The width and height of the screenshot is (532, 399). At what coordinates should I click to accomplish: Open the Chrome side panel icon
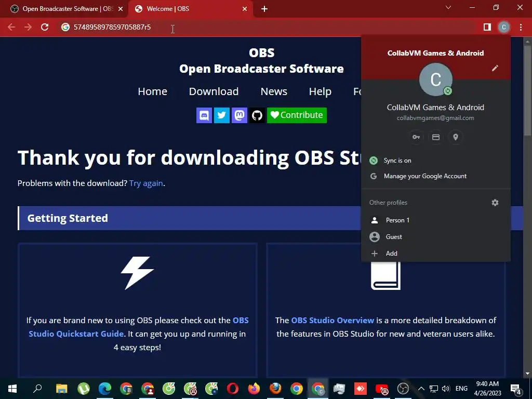[487, 27]
